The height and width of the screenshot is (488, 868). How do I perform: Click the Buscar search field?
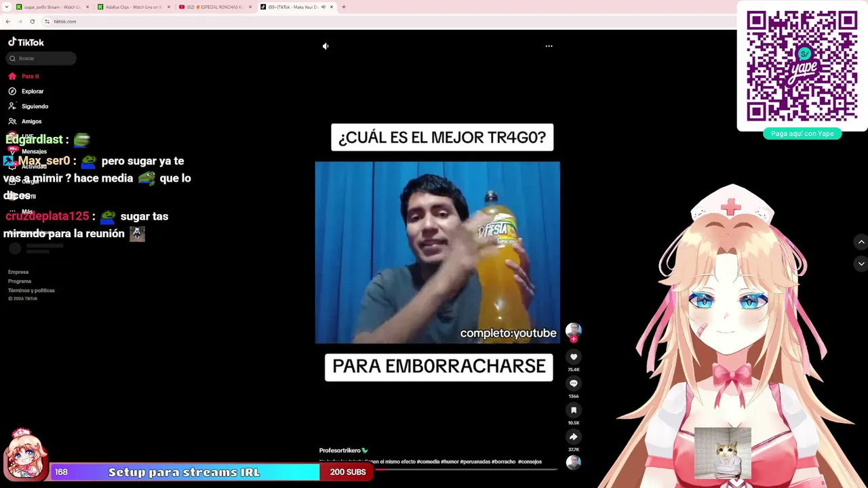pyautogui.click(x=41, y=58)
